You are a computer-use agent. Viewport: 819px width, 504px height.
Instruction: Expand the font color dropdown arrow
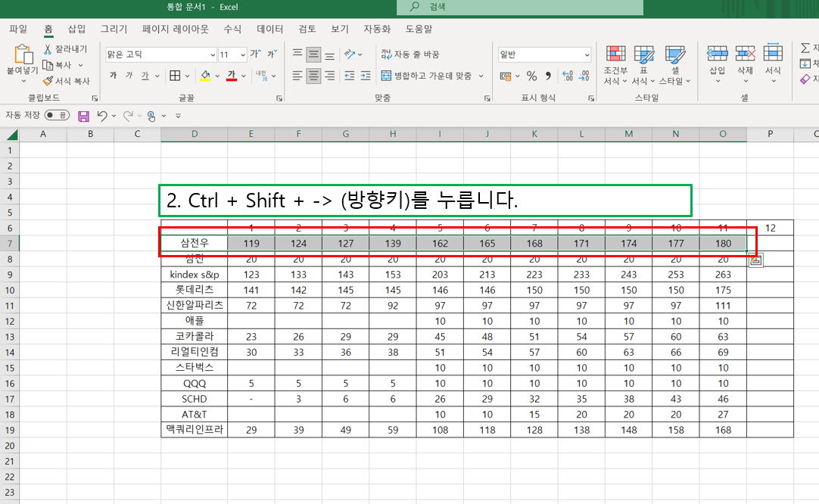point(244,76)
